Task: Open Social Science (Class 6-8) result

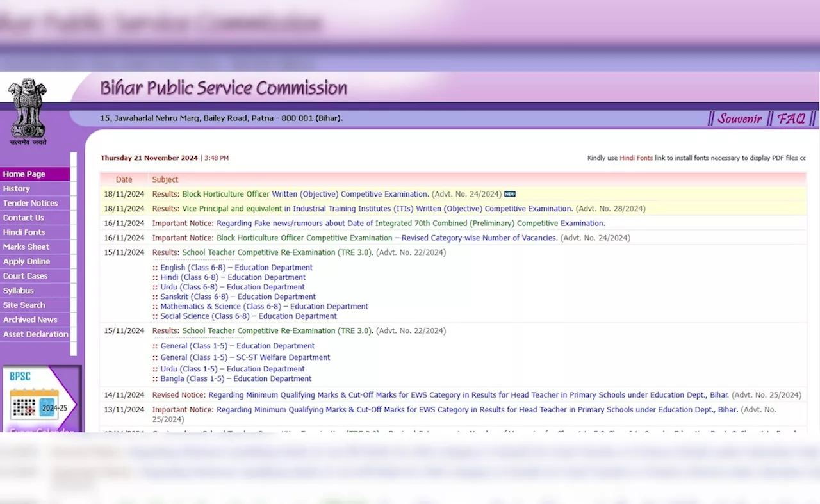Action: coord(249,316)
